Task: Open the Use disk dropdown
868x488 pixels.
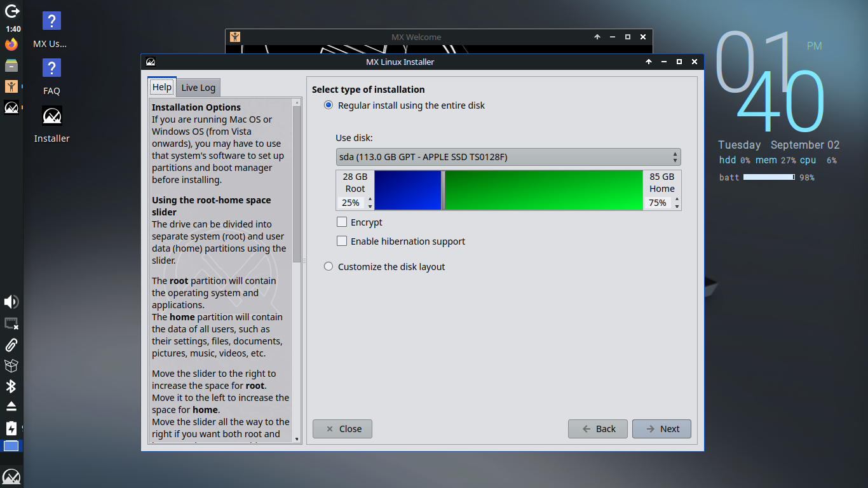Action: [x=507, y=156]
